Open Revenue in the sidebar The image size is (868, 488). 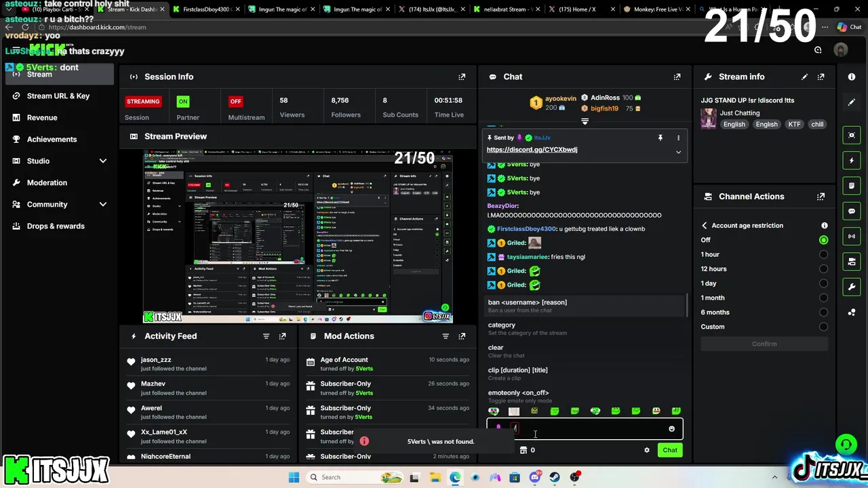pos(60,117)
